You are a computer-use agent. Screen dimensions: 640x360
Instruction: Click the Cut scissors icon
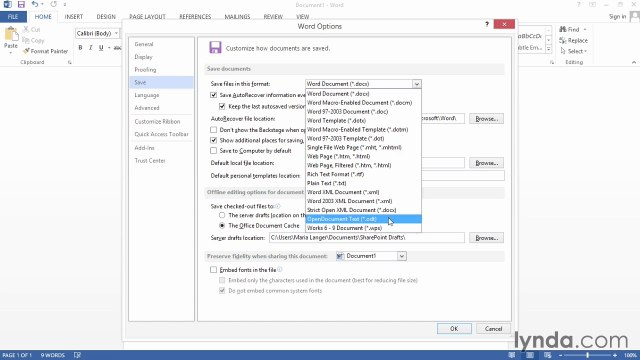click(x=26, y=29)
